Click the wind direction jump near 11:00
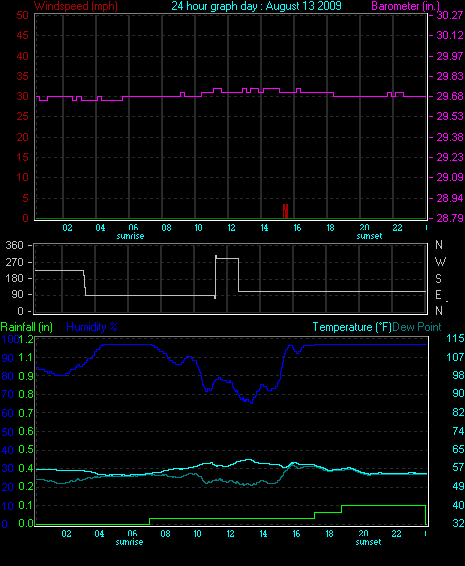Screen dimensions: 465x566 [x=216, y=277]
